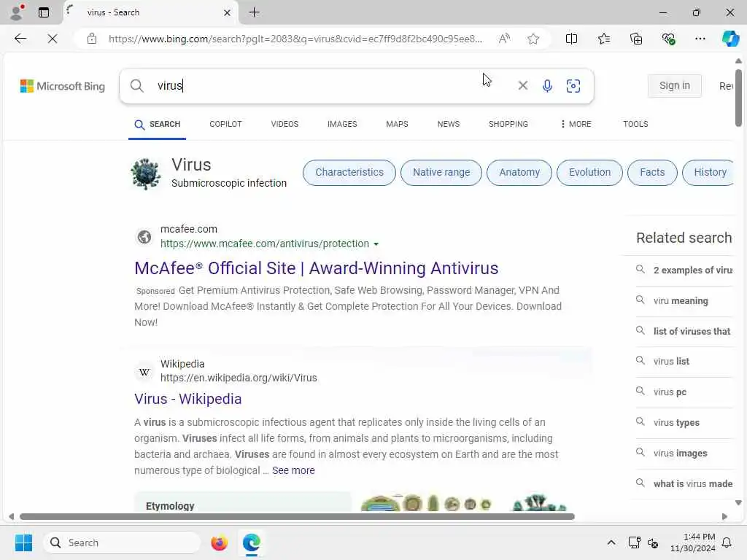
Task: Open Read aloud icon in address bar
Action: (504, 39)
